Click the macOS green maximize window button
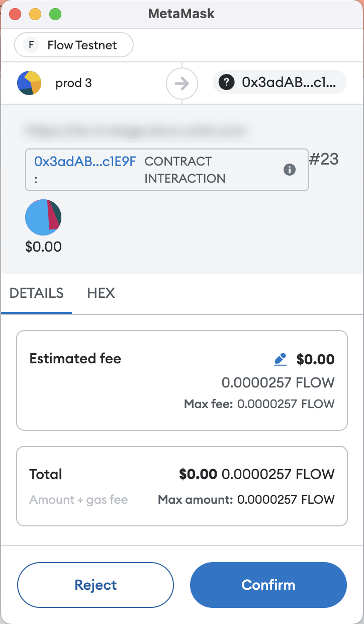The image size is (364, 624). click(55, 14)
